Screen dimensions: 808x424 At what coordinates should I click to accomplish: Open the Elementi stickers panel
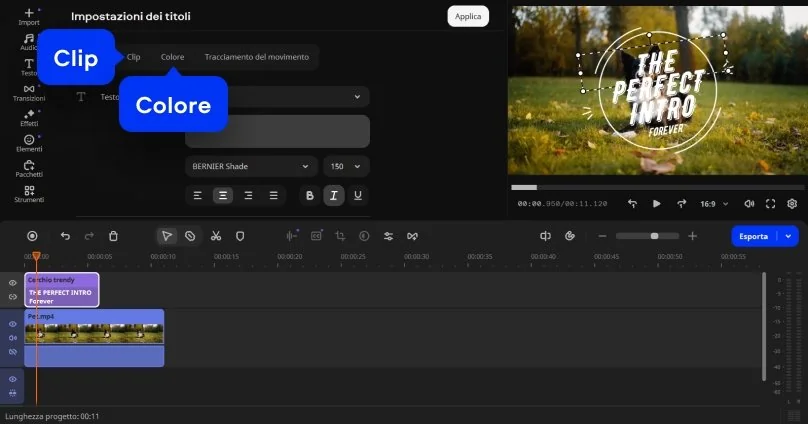pyautogui.click(x=29, y=143)
